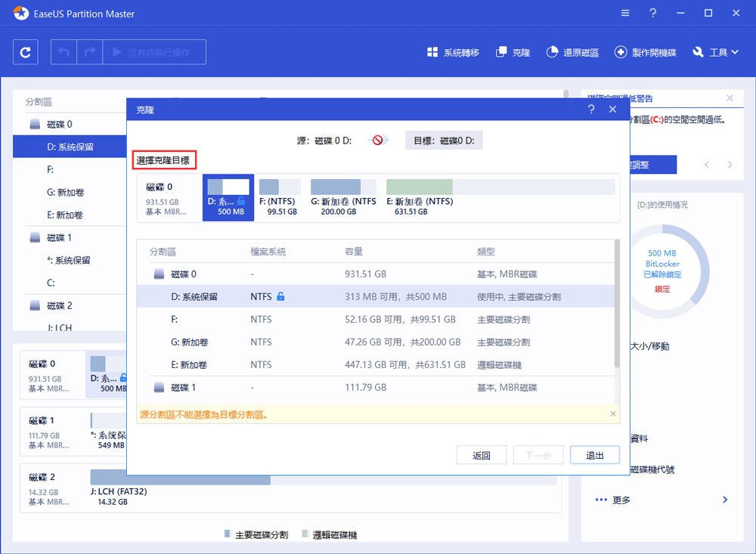Refresh the disk list with the reload icon
Screen dimensions: 756x554
pyautogui.click(x=25, y=51)
